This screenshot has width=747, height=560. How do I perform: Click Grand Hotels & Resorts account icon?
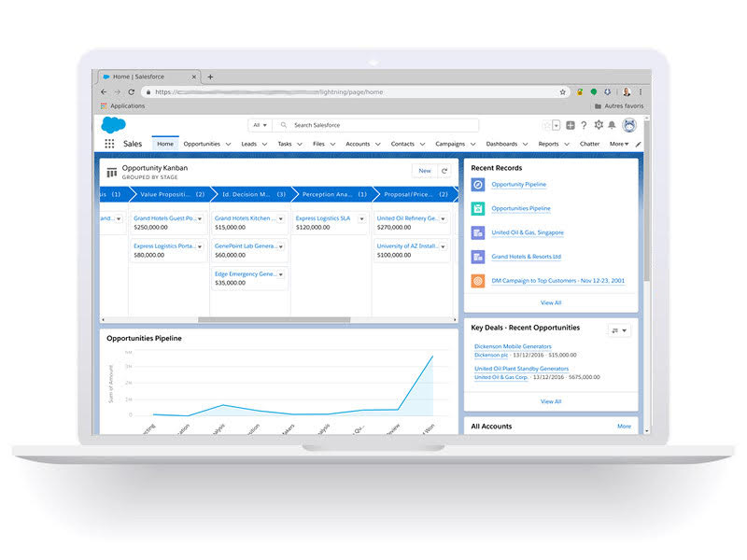click(x=478, y=257)
